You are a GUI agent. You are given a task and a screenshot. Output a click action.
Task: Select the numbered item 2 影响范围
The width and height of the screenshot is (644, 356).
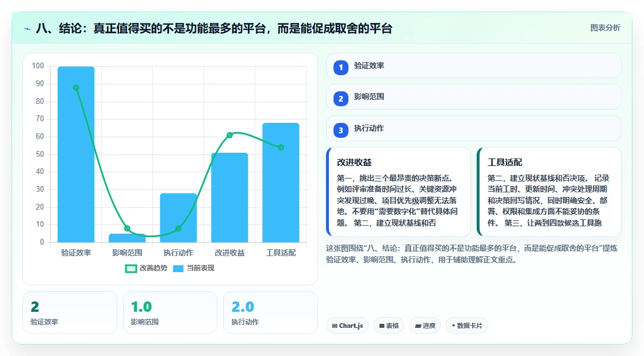pyautogui.click(x=474, y=97)
